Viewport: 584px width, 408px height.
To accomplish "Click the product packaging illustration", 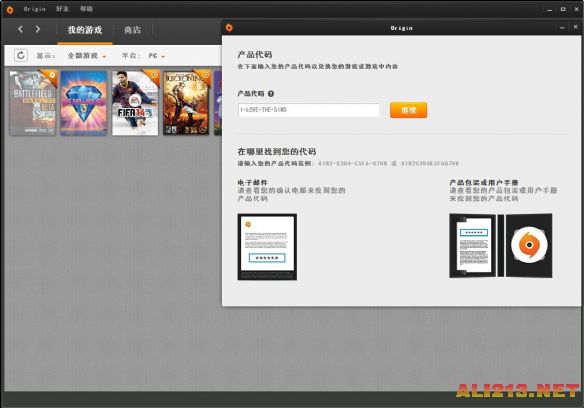I will pyautogui.click(x=501, y=246).
